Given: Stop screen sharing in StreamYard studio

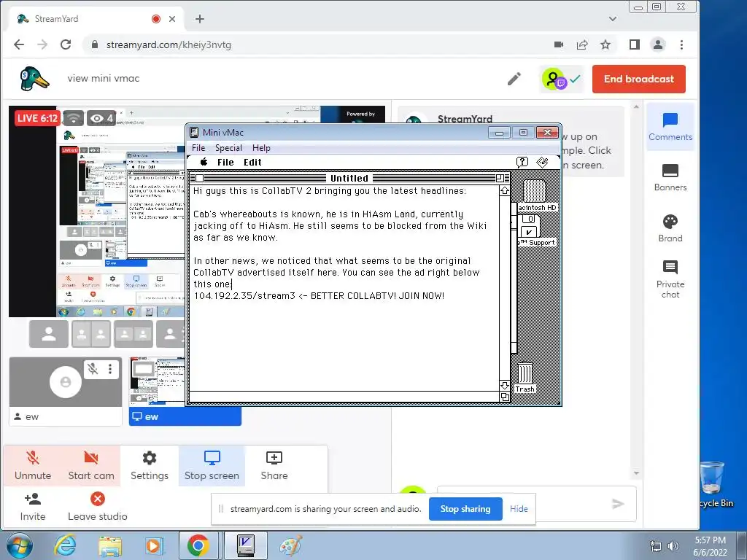Looking at the screenshot, I should [x=212, y=466].
